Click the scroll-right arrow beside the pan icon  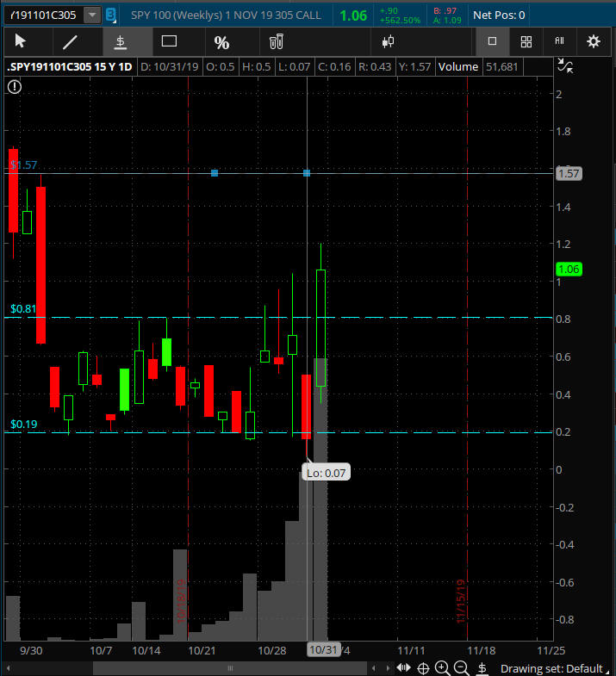tap(389, 668)
